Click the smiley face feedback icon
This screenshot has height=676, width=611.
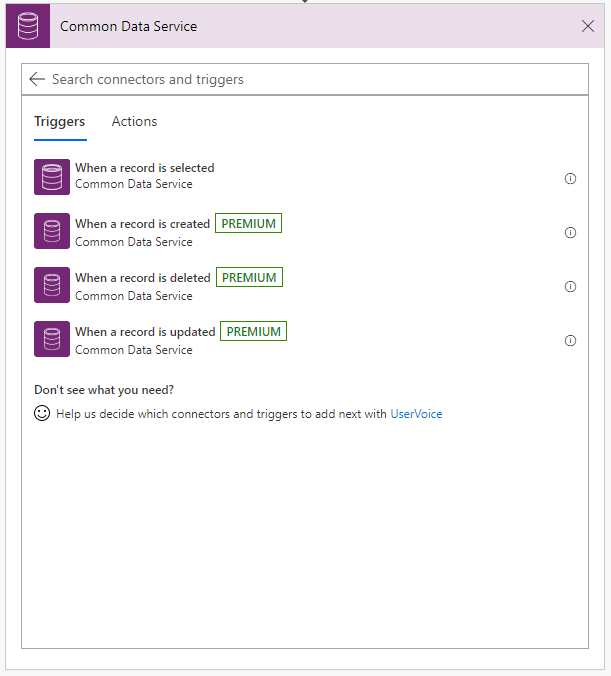coord(42,413)
